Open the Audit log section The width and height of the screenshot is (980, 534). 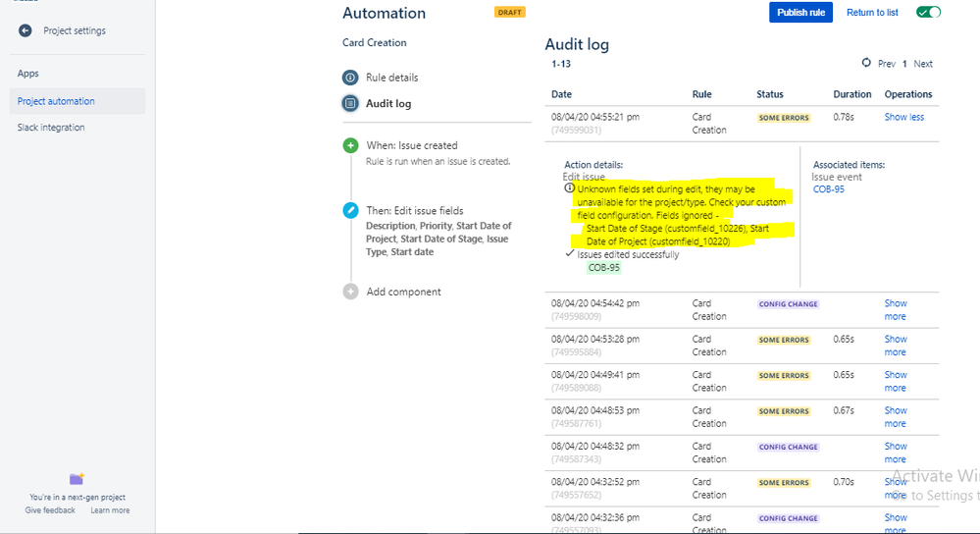tap(388, 104)
